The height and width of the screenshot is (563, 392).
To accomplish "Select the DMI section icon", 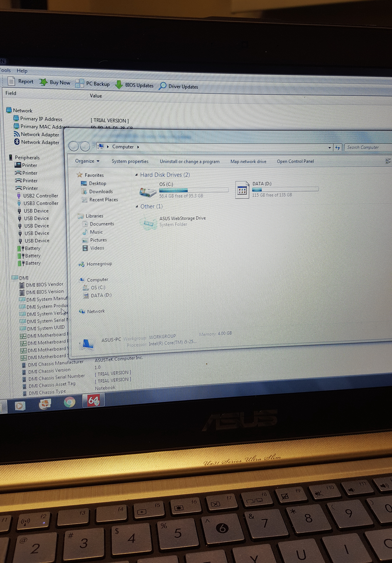I will [x=15, y=277].
